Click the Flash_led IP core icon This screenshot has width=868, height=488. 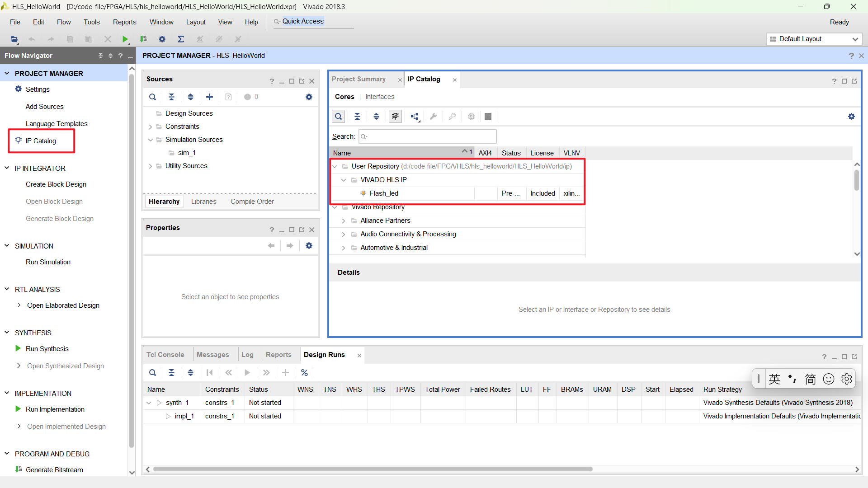(363, 193)
